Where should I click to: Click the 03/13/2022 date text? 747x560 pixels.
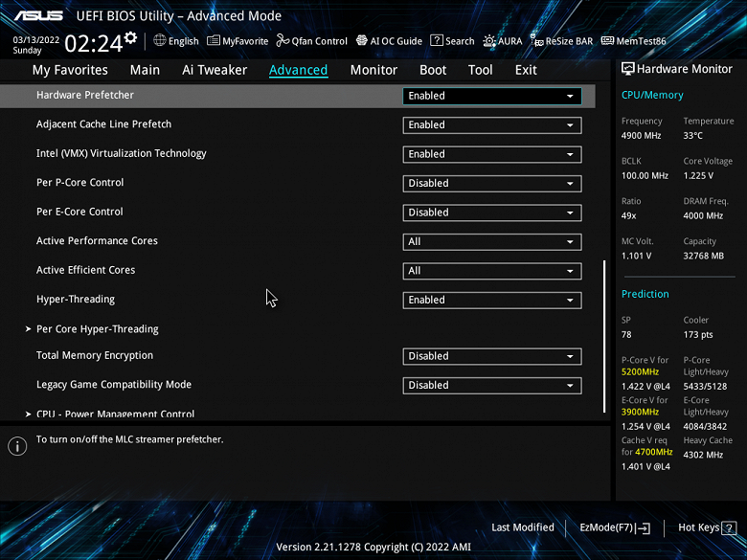tap(36, 40)
